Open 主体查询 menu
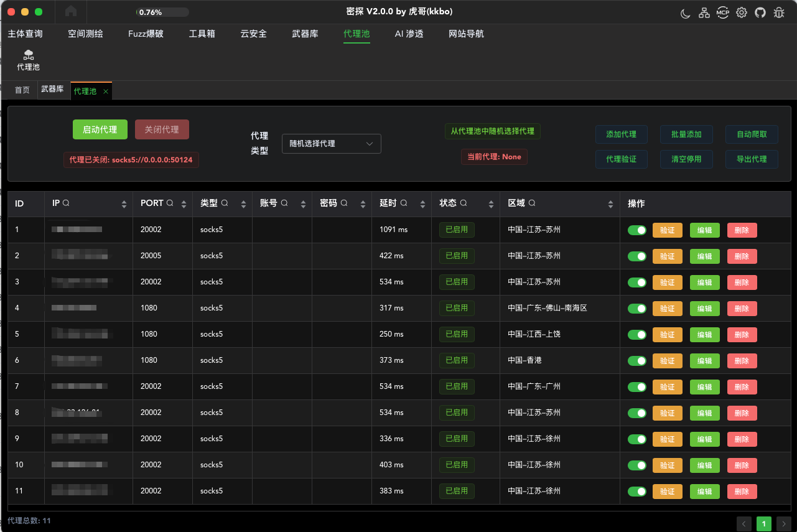The image size is (797, 532). coord(26,34)
